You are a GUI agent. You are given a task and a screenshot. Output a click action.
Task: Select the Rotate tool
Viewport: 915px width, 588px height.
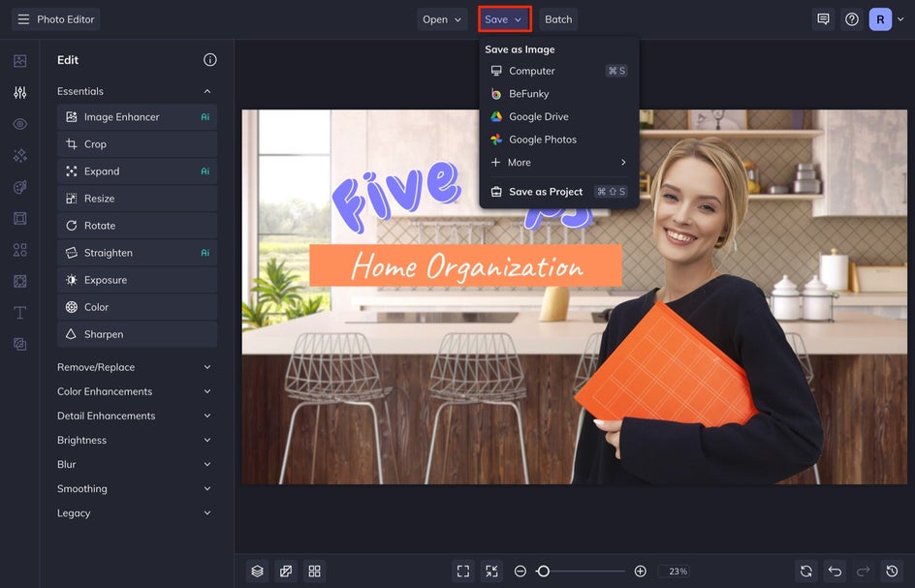pyautogui.click(x=137, y=225)
